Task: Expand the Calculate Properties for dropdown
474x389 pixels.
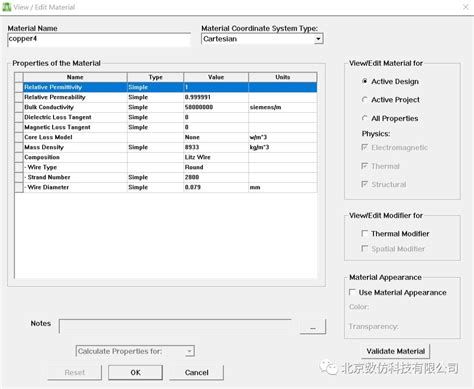Action: pos(189,351)
